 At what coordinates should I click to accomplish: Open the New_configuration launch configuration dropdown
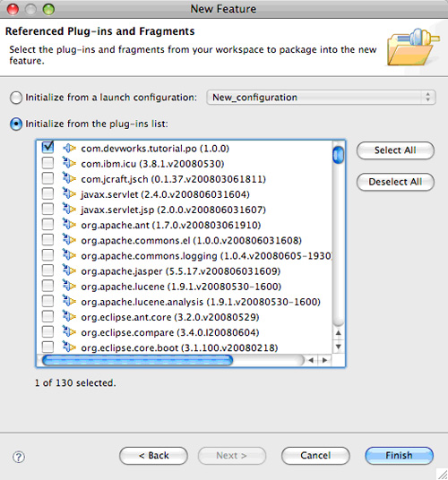[x=321, y=98]
